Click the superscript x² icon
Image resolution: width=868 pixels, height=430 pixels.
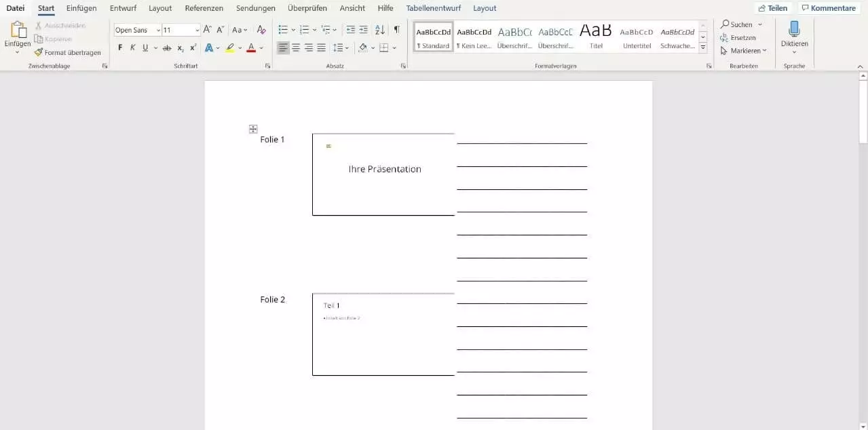point(193,48)
